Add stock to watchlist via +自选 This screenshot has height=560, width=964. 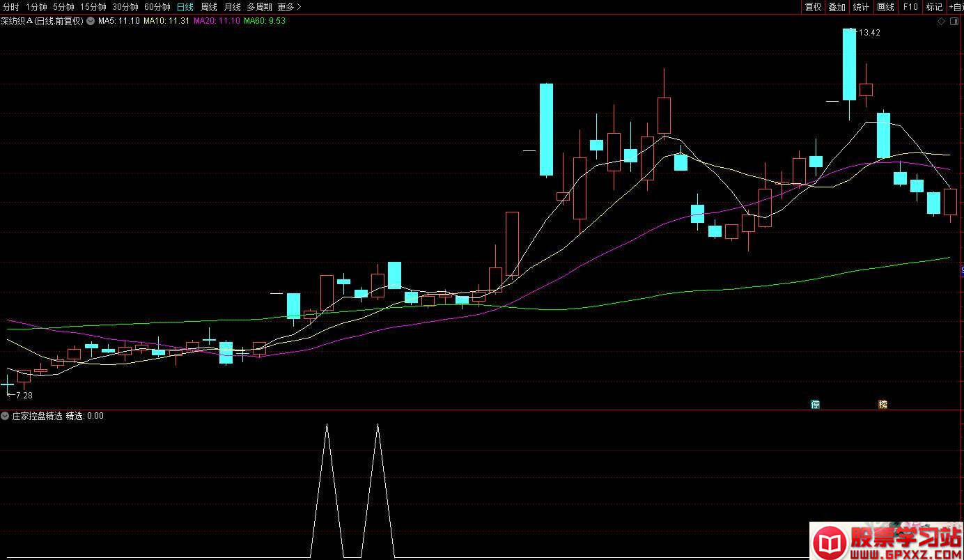tap(956, 7)
